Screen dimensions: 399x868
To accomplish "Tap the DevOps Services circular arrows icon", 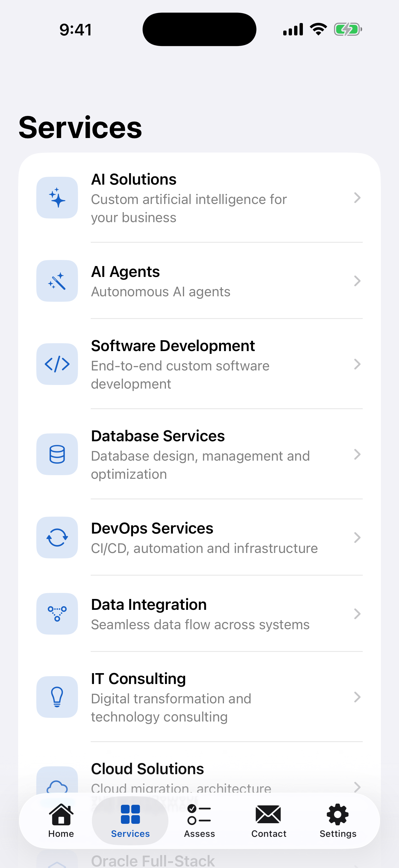I will click(57, 538).
